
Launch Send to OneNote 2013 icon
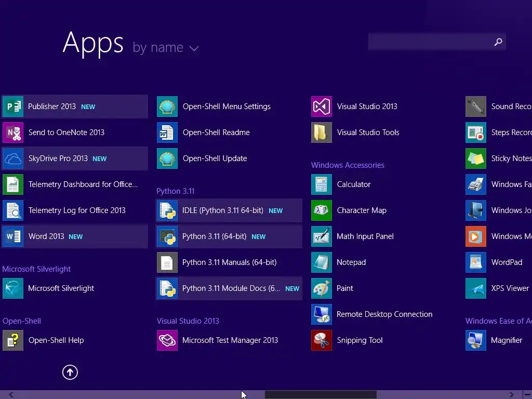13,132
